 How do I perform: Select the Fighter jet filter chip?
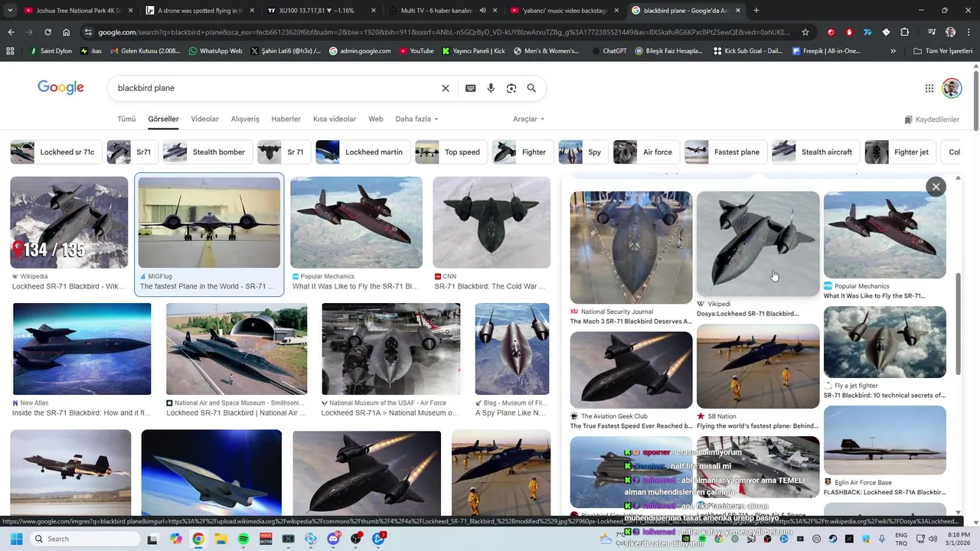click(x=900, y=152)
